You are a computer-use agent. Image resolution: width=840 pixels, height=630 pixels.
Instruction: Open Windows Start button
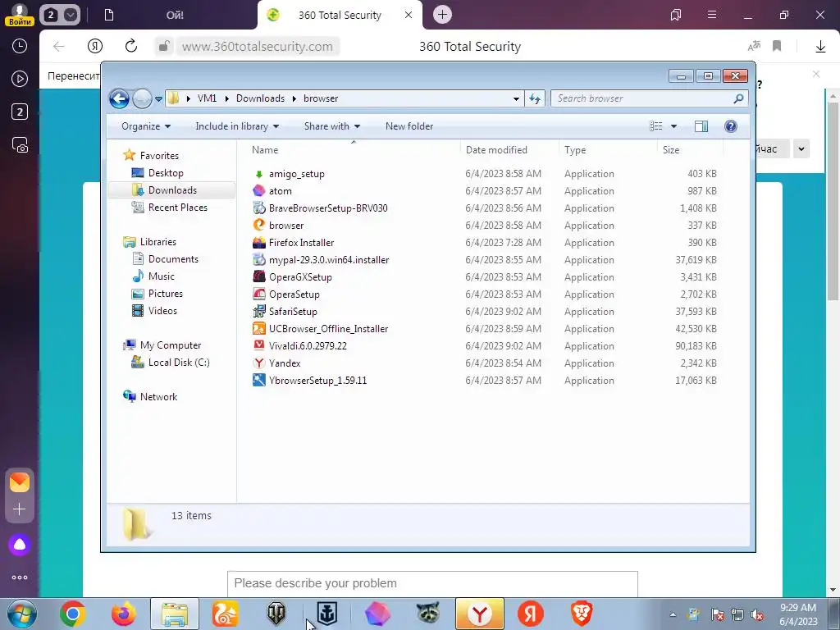pyautogui.click(x=21, y=614)
